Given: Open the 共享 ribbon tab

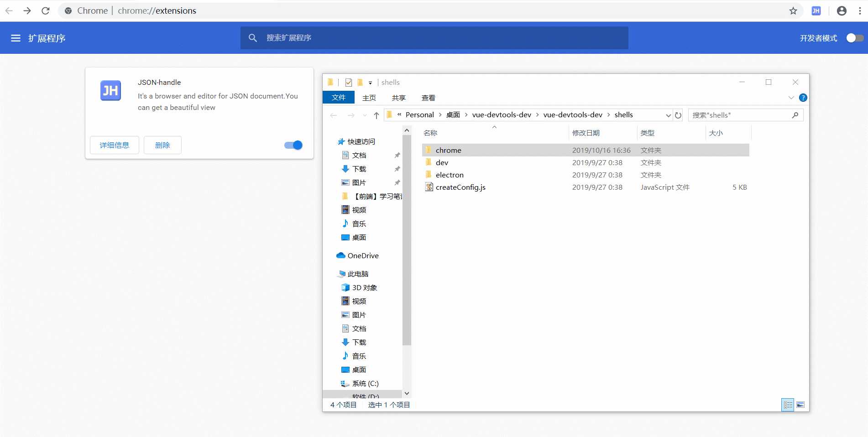Looking at the screenshot, I should 398,98.
